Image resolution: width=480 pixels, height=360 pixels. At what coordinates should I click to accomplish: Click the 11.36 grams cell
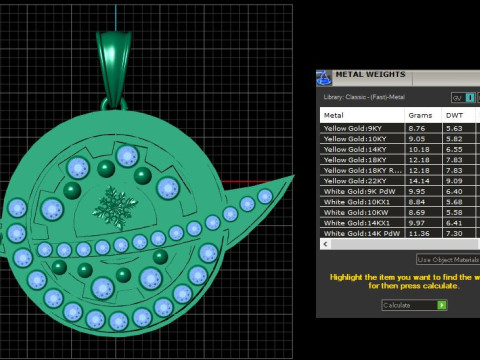click(423, 233)
